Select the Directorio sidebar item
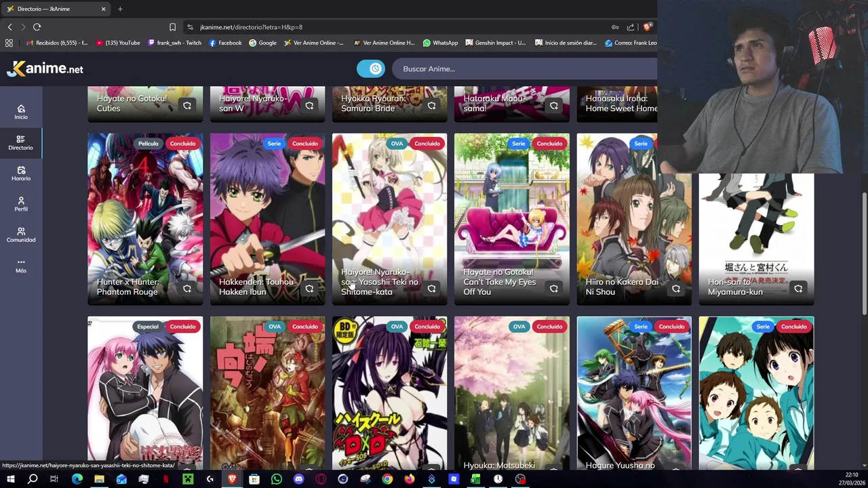This screenshot has width=868, height=488. point(21,143)
